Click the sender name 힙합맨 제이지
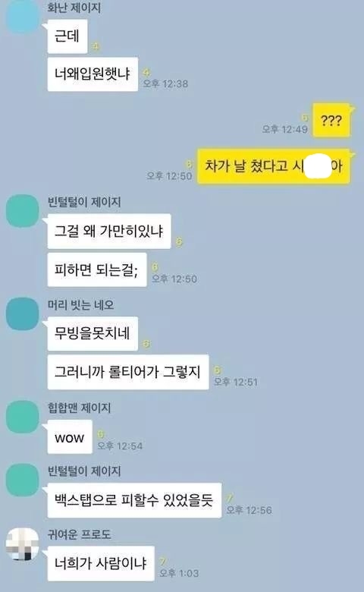Screen dimensions: 364x592 tap(79, 408)
